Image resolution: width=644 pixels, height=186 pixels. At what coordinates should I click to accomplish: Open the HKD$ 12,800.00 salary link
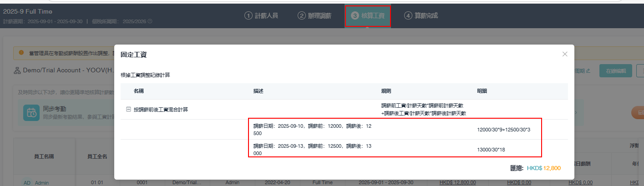457,182
